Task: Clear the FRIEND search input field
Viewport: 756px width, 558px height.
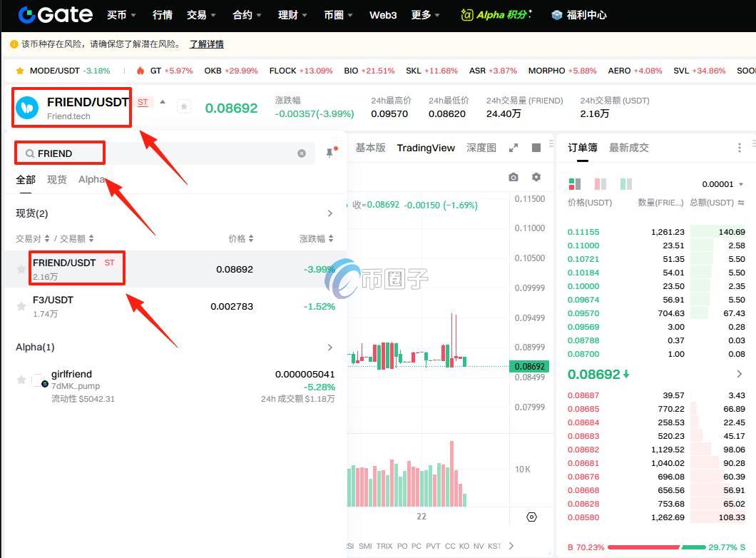Action: (x=302, y=153)
